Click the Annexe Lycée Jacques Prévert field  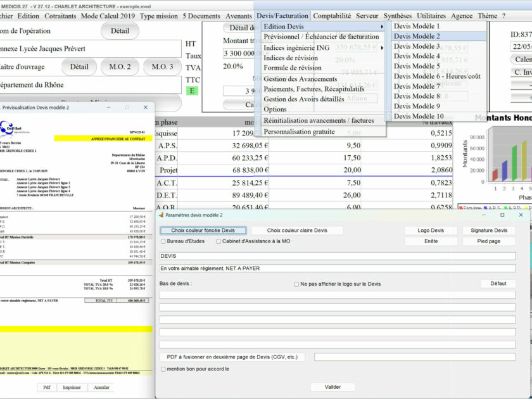[x=90, y=49]
